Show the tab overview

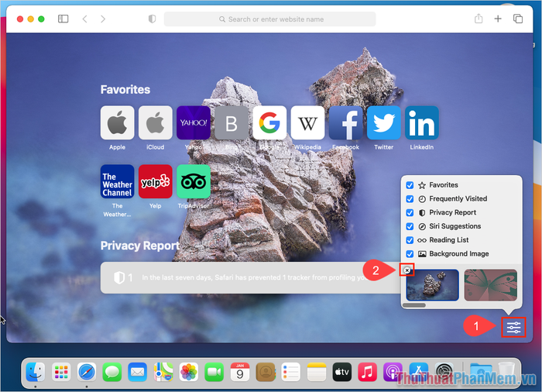point(518,19)
